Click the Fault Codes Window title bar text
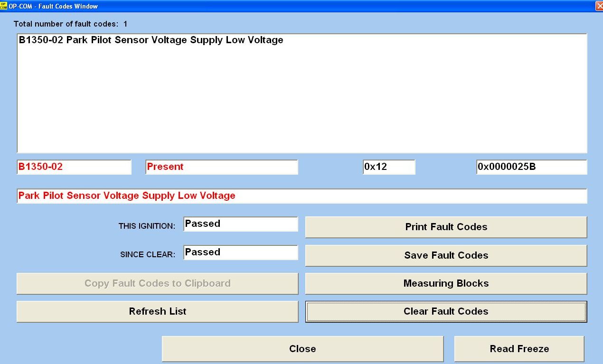 click(x=53, y=6)
